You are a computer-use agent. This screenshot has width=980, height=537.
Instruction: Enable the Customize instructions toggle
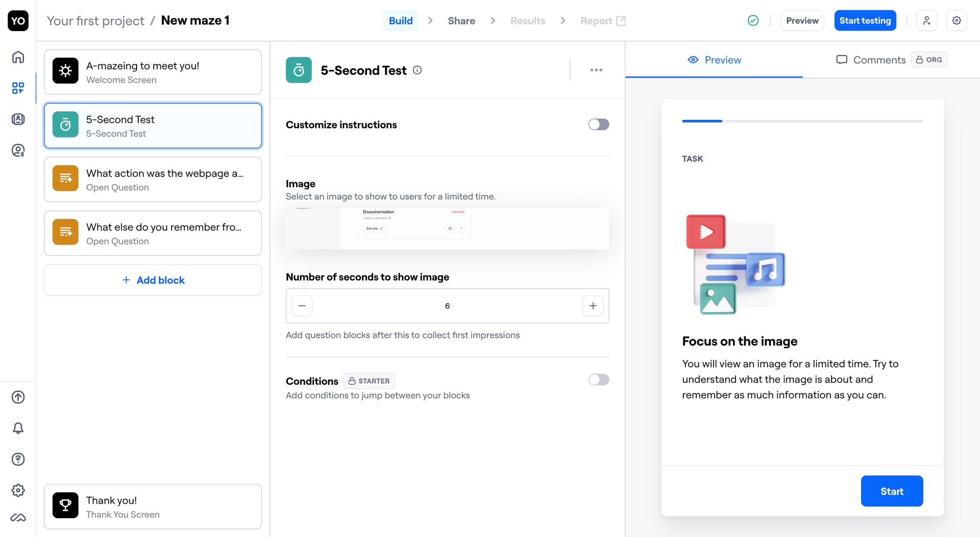[598, 124]
